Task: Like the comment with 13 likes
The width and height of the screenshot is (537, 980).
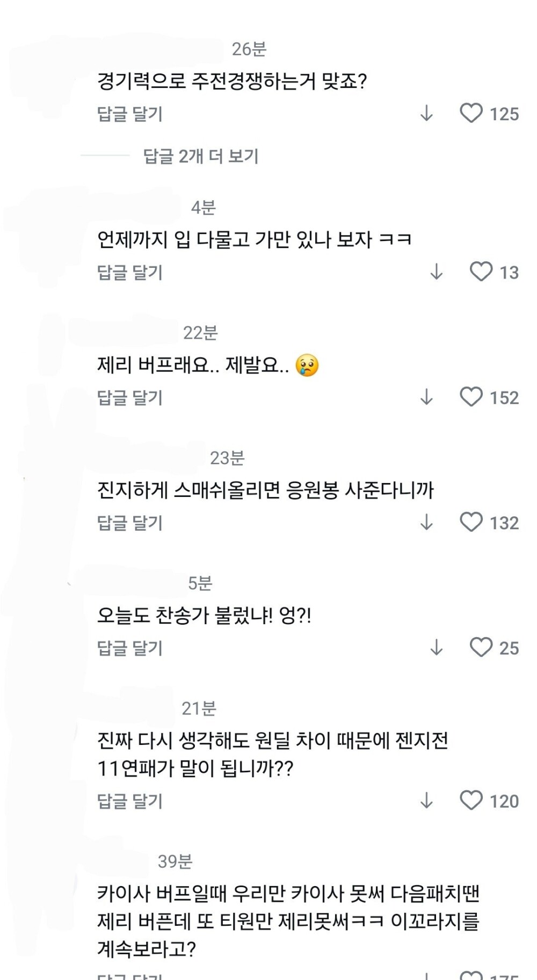Action: (x=481, y=272)
